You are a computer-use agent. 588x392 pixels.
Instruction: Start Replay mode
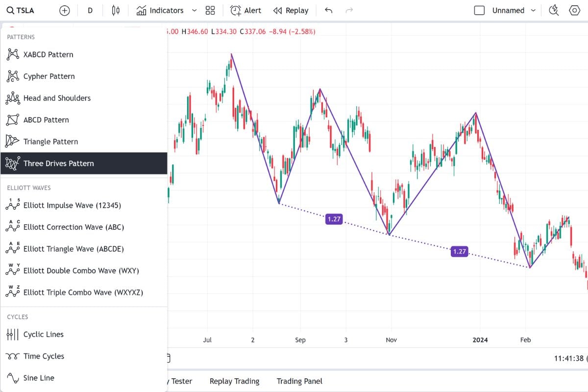pos(291,10)
